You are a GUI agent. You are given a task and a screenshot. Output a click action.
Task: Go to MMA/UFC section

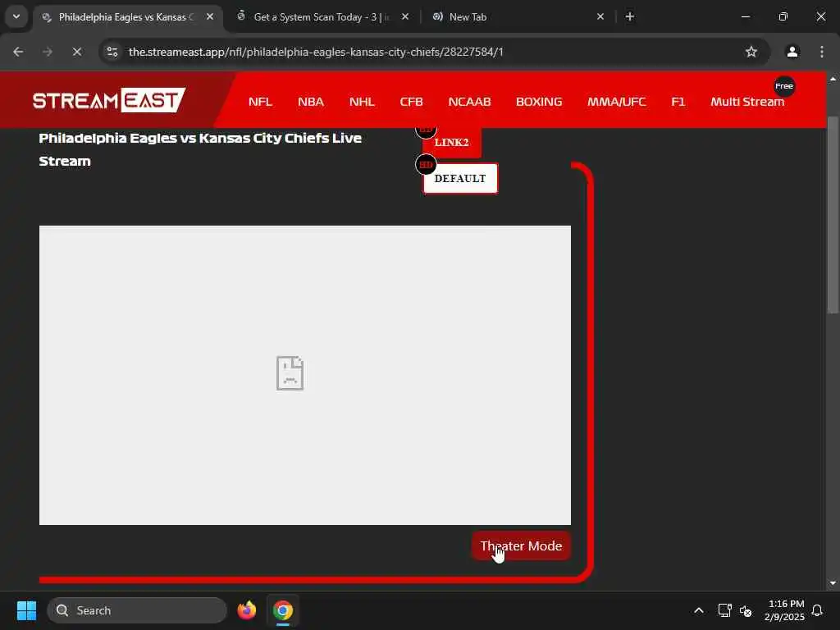617,102
